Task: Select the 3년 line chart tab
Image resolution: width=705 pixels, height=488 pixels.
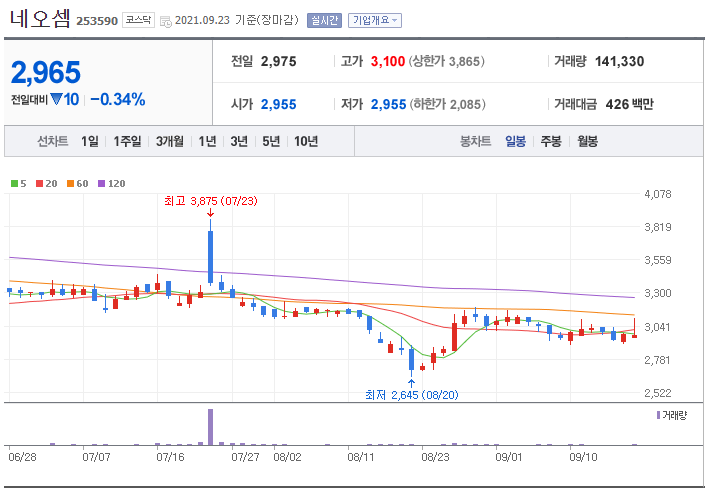Action: tap(239, 142)
